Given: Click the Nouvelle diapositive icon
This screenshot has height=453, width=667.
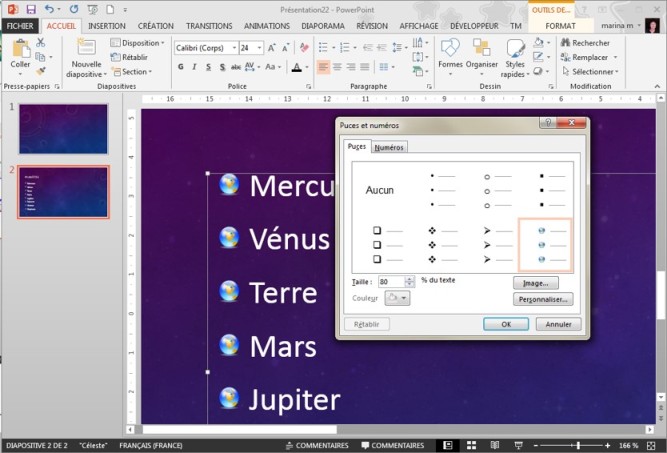Looking at the screenshot, I should coord(85,52).
